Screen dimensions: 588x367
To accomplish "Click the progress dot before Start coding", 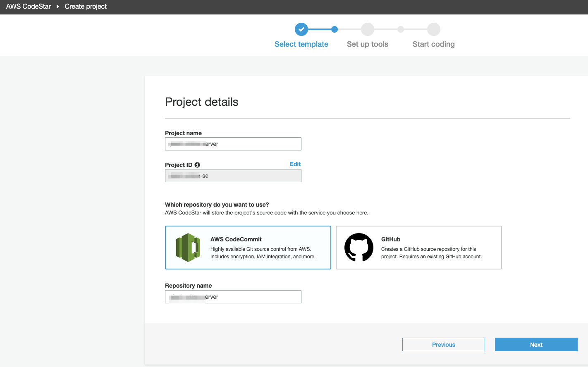I will coord(401,29).
